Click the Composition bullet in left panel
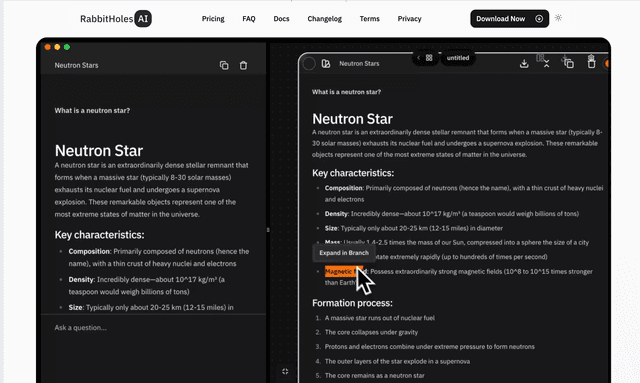640x383 pixels. (x=159, y=258)
